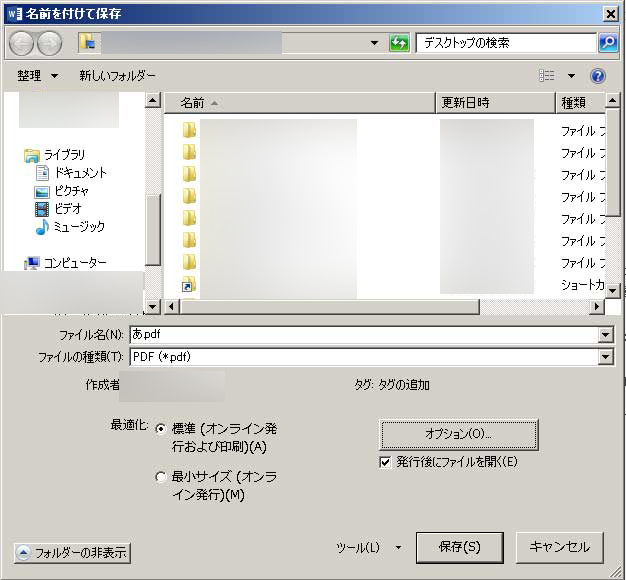The width and height of the screenshot is (626, 580).
Task: Click the green refresh icon
Action: 399,43
